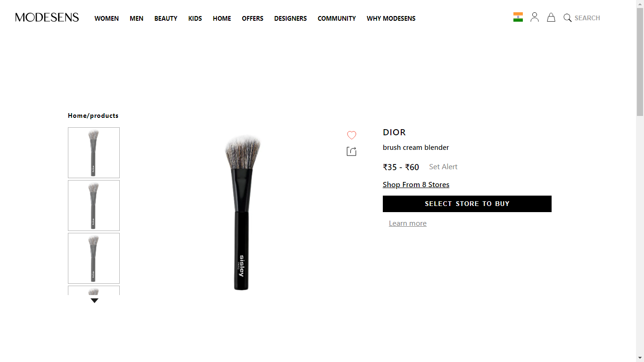Click the India flag country selector icon

[x=518, y=17]
